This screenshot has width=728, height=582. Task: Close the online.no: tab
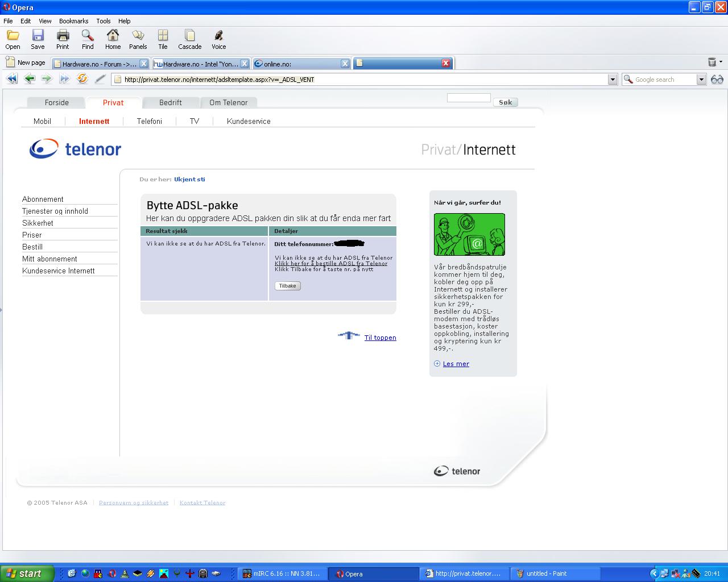click(345, 64)
